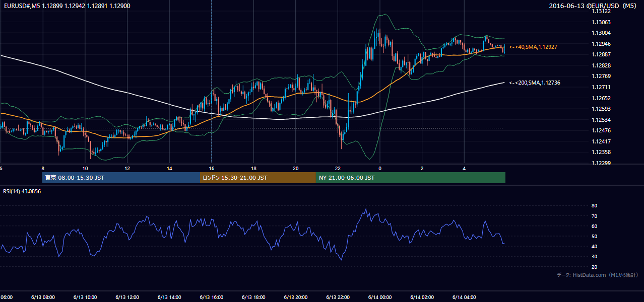Click price axis value 1.13004

pyautogui.click(x=602, y=33)
